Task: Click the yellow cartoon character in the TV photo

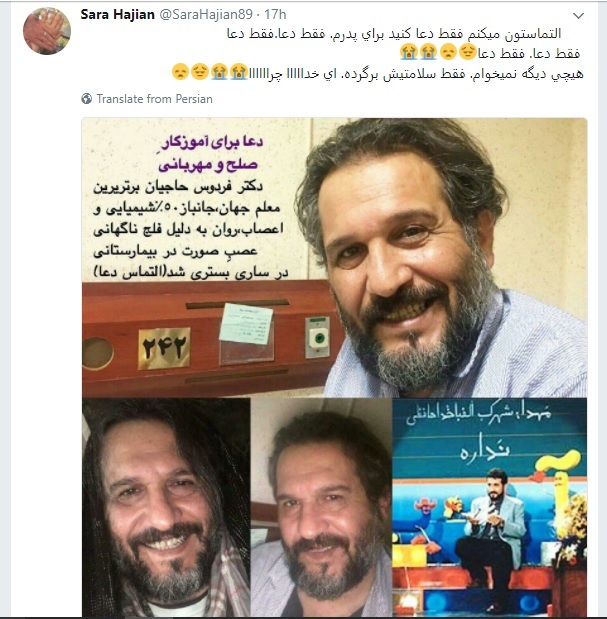Action: [x=560, y=468]
